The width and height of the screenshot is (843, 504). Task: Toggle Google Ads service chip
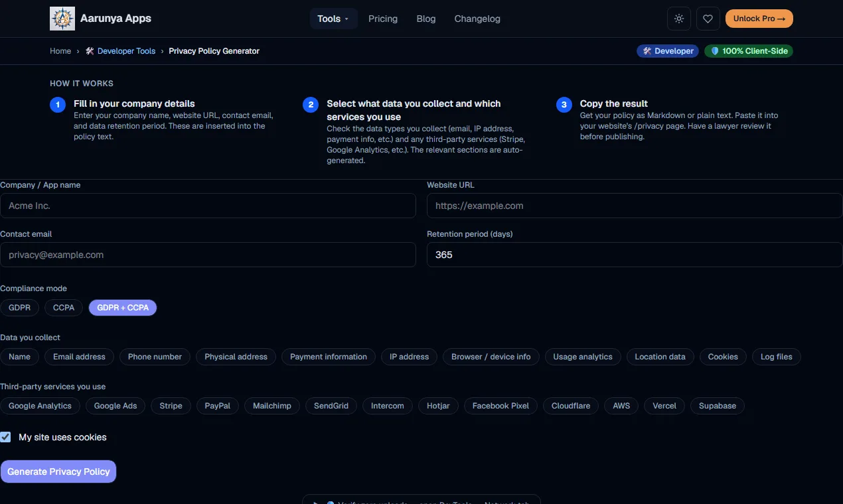[x=115, y=406]
